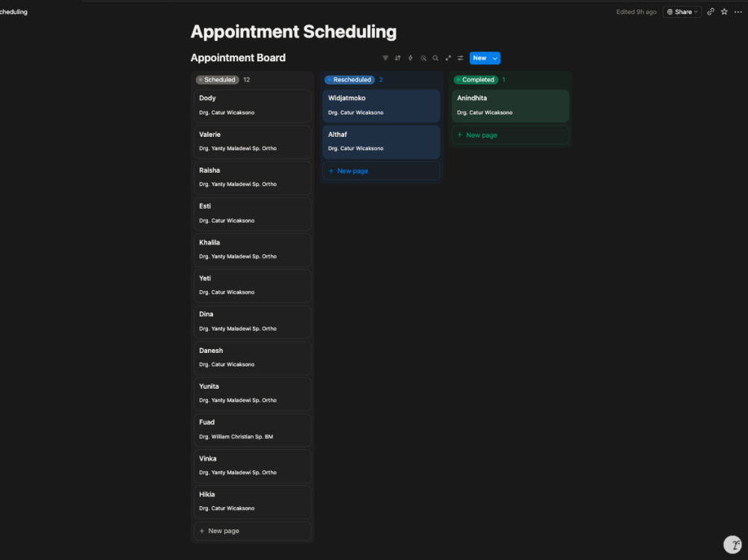Click Drg. William Christian Sp. BM text
The width and height of the screenshot is (748, 560).
tap(236, 437)
